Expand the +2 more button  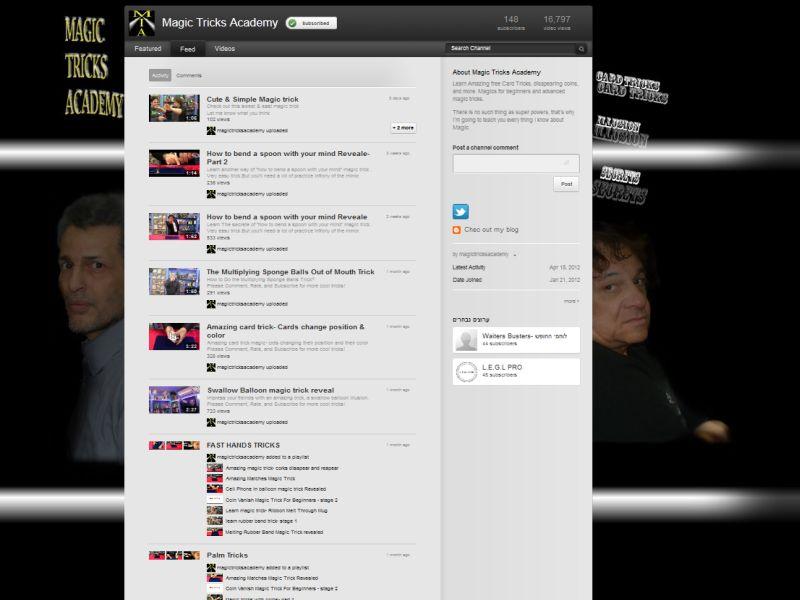click(403, 128)
